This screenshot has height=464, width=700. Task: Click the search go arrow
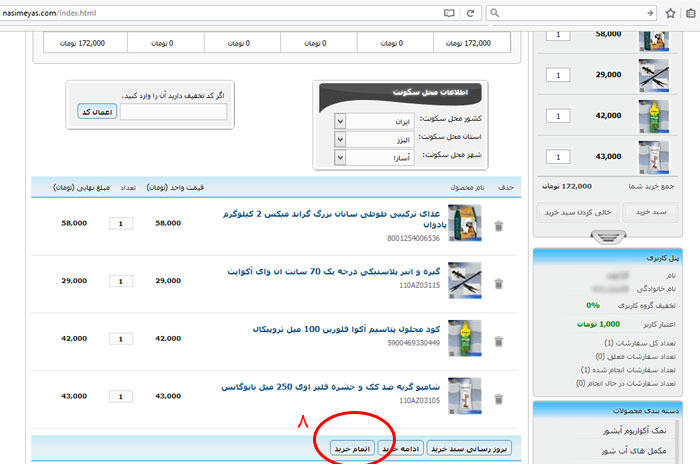tap(650, 13)
